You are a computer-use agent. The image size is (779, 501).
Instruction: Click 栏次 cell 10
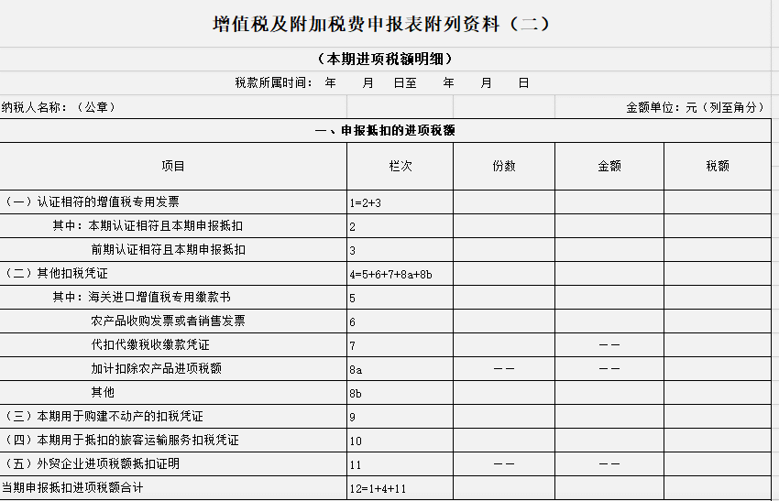pos(400,441)
